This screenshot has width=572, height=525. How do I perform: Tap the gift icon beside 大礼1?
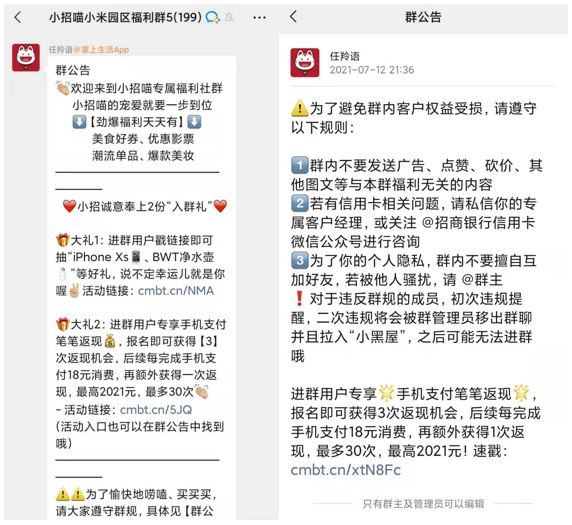pyautogui.click(x=63, y=240)
